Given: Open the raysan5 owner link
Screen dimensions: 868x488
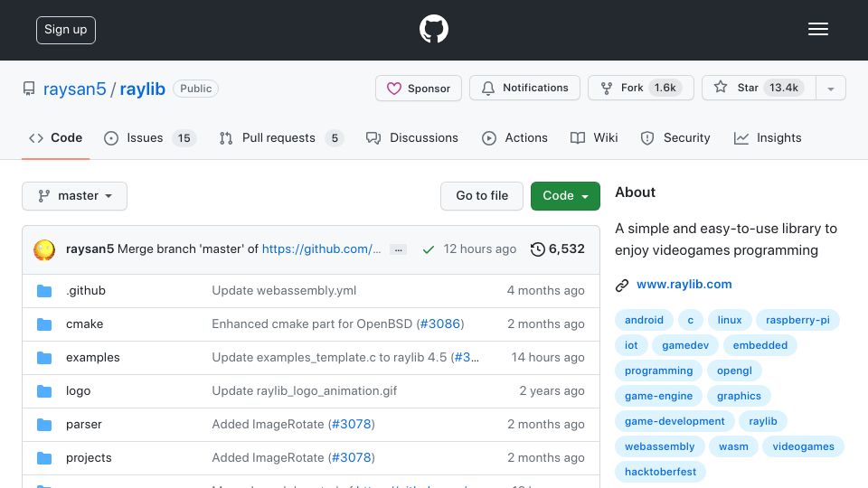Looking at the screenshot, I should click(x=74, y=89).
